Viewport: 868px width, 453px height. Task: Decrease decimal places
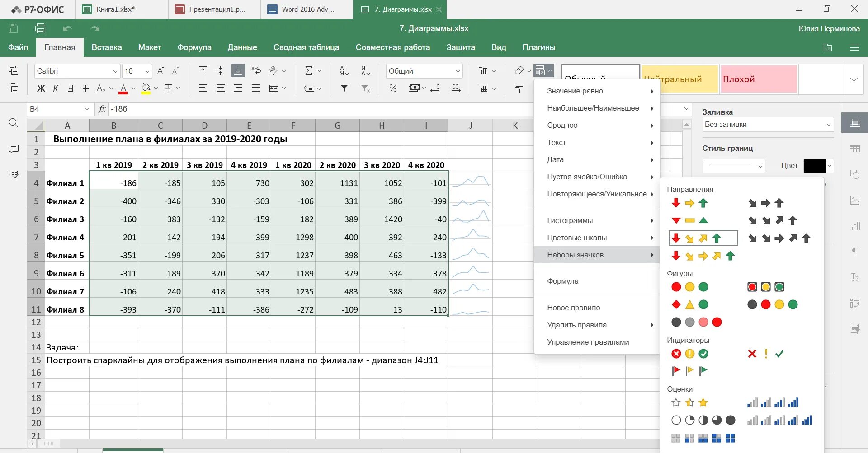point(435,88)
